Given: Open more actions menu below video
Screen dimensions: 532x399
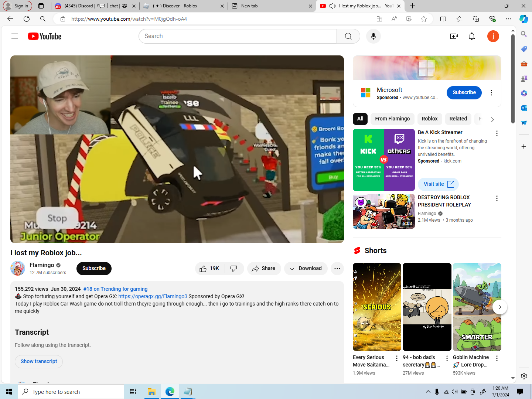Looking at the screenshot, I should [337, 269].
